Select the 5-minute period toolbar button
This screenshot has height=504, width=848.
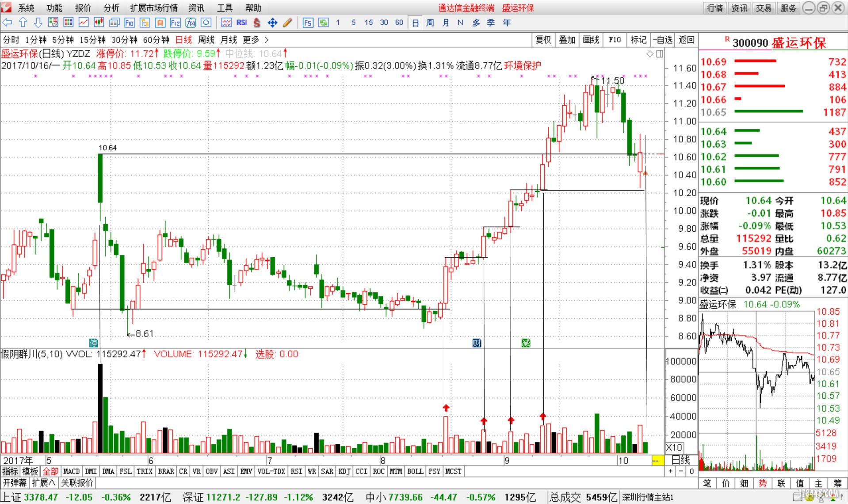click(x=353, y=23)
